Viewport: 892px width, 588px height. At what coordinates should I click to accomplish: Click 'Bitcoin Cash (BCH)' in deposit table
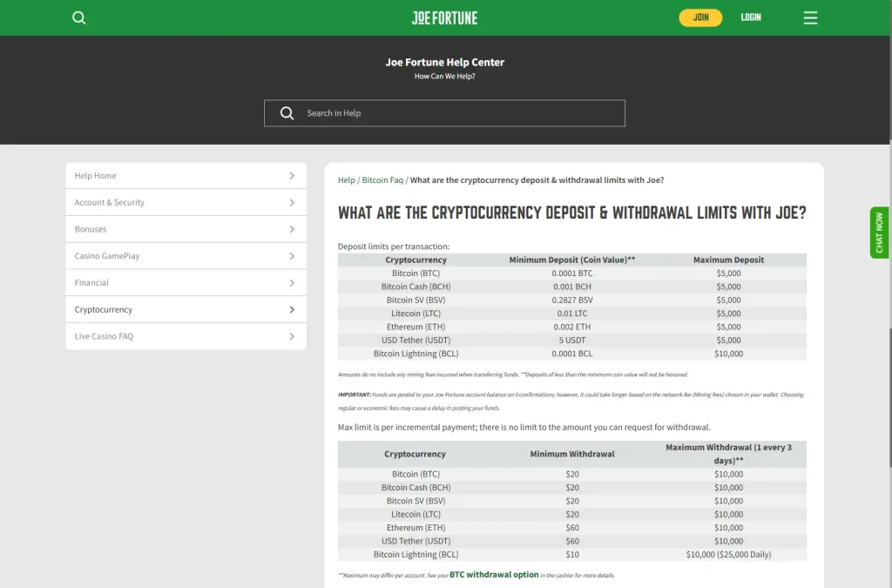[x=416, y=287]
